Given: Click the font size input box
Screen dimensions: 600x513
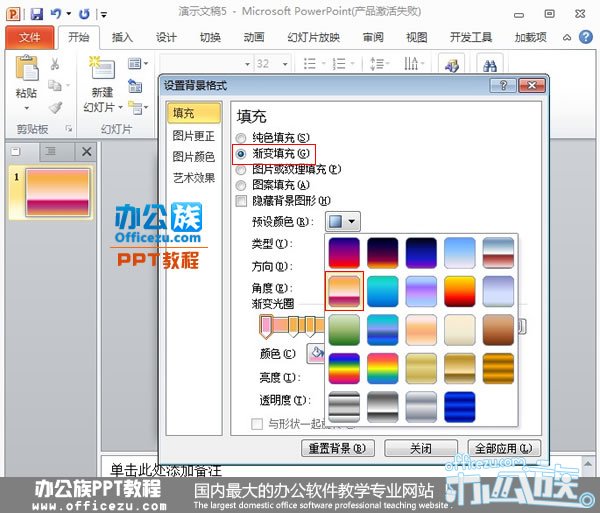Looking at the screenshot, I should click(269, 64).
